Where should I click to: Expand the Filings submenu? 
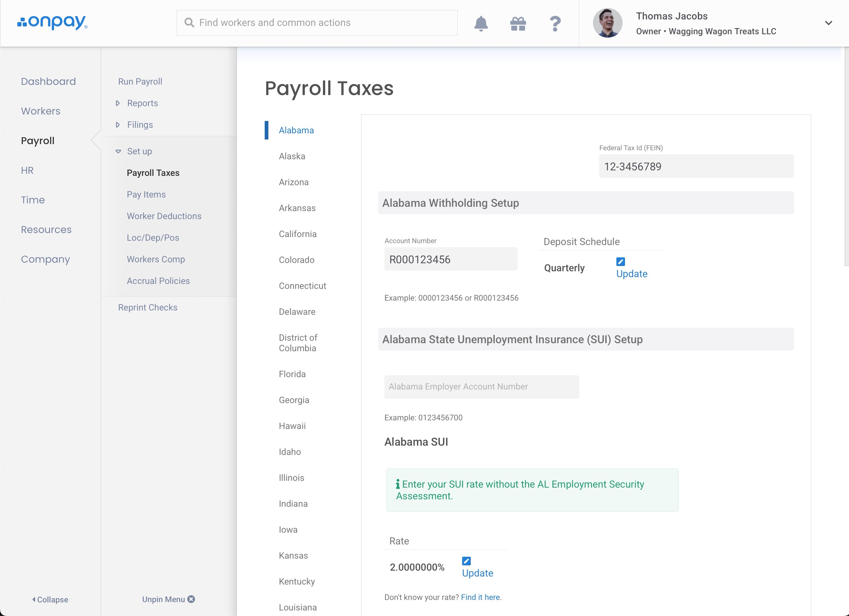tap(140, 125)
